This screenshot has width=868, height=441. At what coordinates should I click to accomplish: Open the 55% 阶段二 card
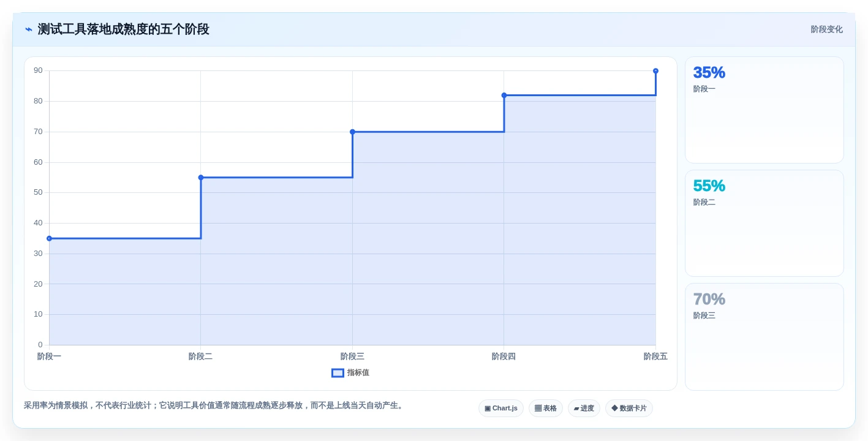tap(764, 224)
